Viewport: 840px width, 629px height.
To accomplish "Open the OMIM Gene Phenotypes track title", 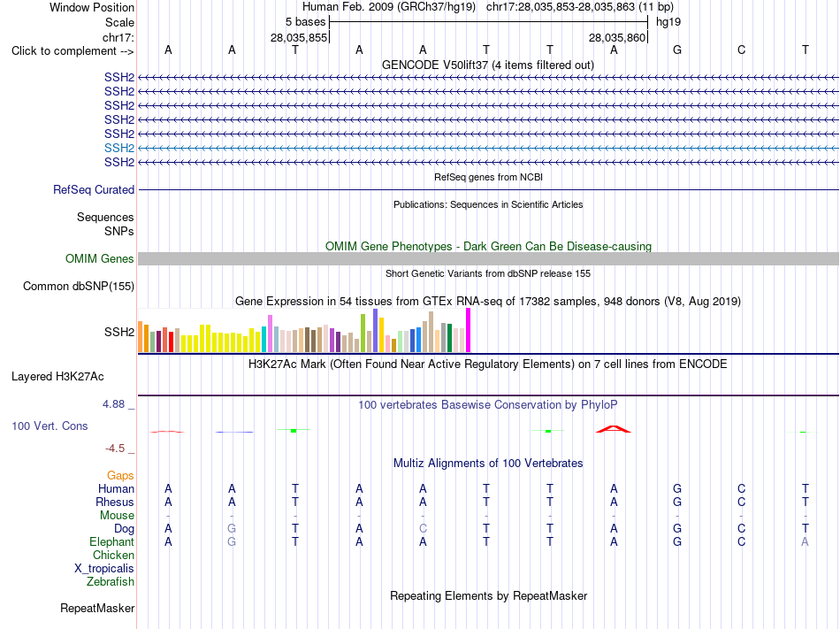I will [x=488, y=246].
